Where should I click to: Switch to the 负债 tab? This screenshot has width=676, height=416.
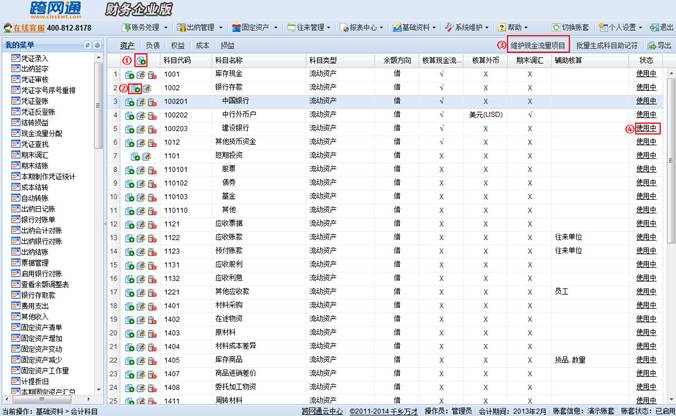tap(152, 46)
